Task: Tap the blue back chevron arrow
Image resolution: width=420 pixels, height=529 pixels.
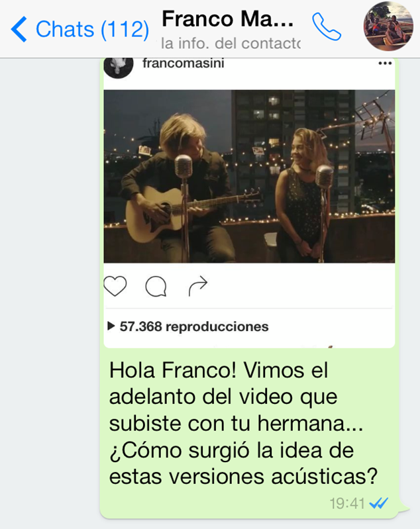Action: pos(19,29)
